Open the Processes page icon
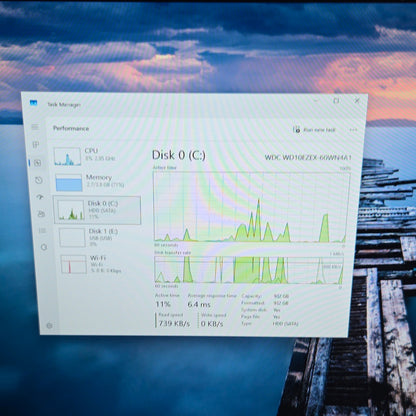Screen dimensions: 416x416 coord(36,144)
